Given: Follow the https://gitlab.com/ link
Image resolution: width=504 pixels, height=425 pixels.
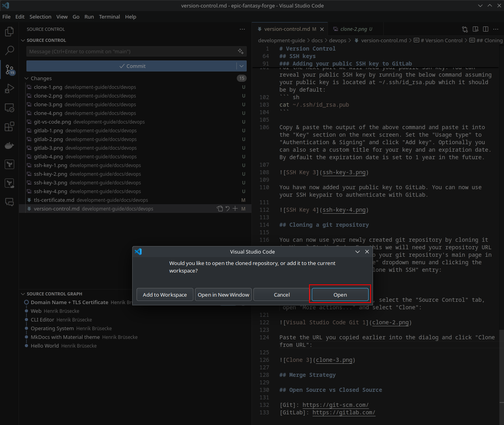Looking at the screenshot, I should point(344,412).
